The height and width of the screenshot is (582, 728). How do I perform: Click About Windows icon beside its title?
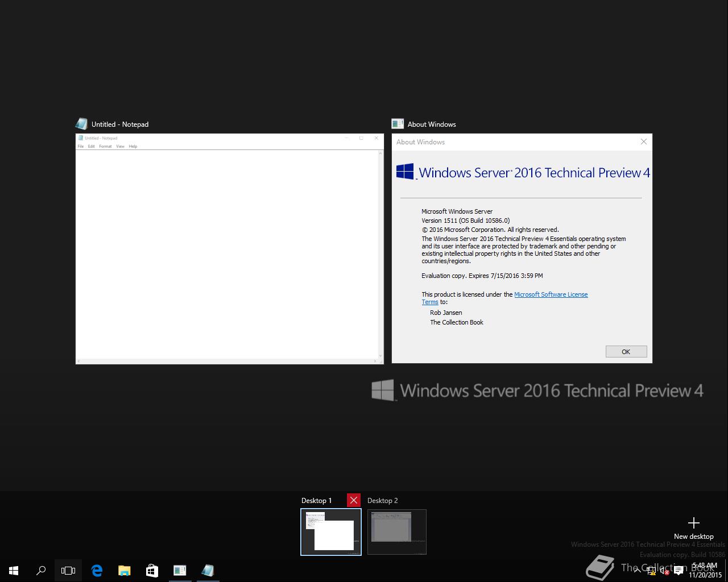(398, 124)
